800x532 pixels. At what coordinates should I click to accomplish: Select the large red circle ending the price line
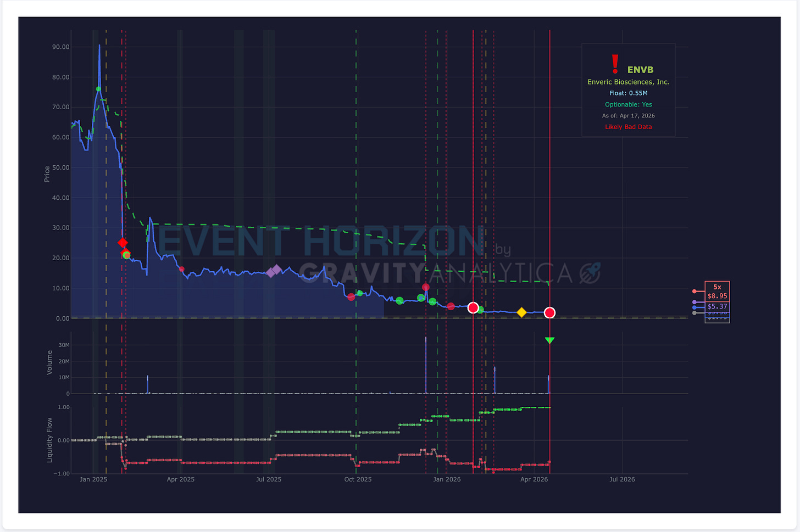click(549, 313)
